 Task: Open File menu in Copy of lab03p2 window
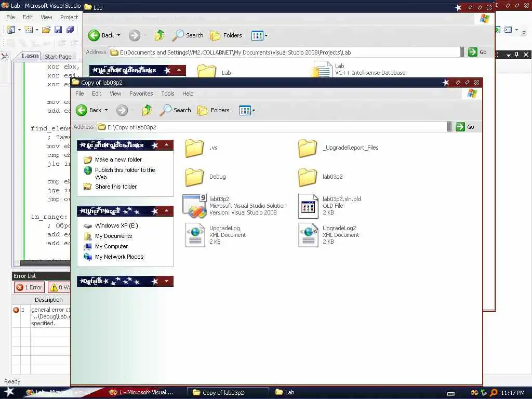[x=79, y=94]
